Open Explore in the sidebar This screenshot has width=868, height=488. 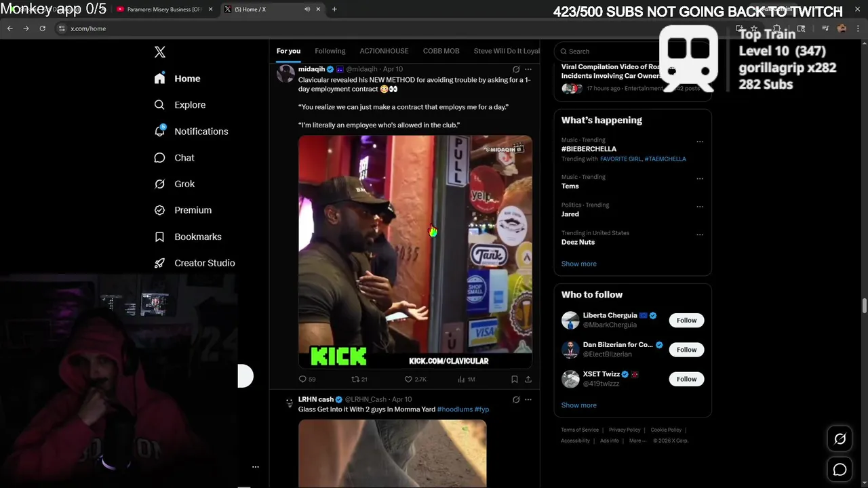[180, 105]
